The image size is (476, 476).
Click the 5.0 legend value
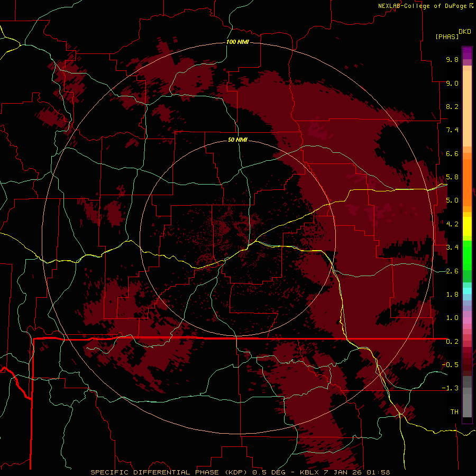[x=452, y=200]
